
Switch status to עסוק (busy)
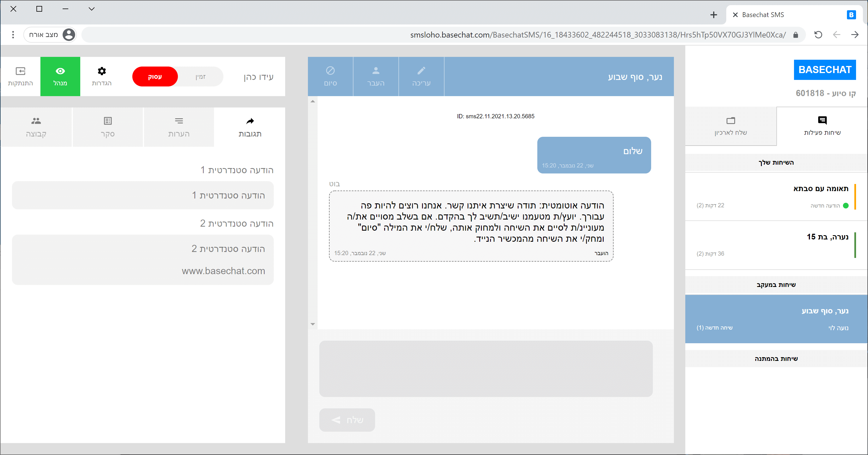click(x=155, y=77)
